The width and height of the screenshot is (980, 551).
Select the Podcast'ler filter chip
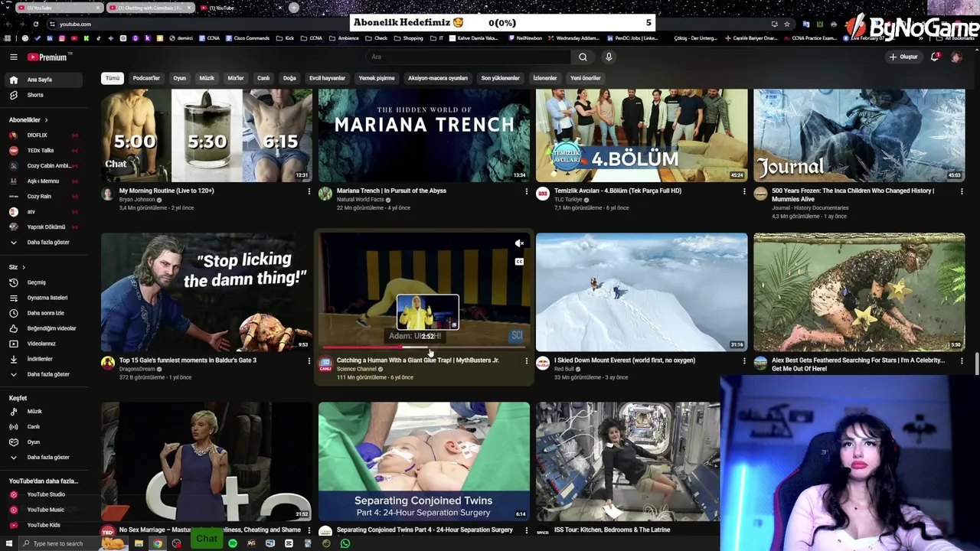click(x=146, y=78)
